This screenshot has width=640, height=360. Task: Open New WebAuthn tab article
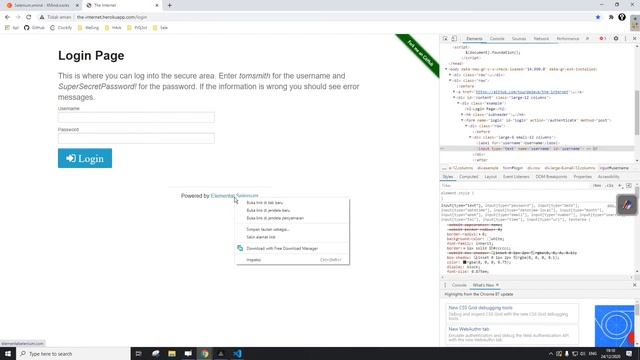(x=469, y=329)
